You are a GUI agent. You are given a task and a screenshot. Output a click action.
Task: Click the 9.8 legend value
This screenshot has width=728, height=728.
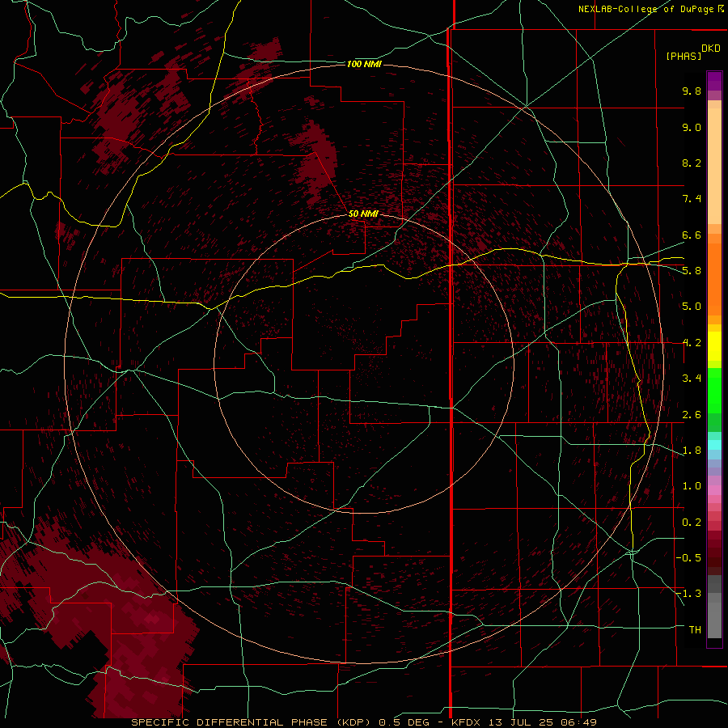pos(692,91)
